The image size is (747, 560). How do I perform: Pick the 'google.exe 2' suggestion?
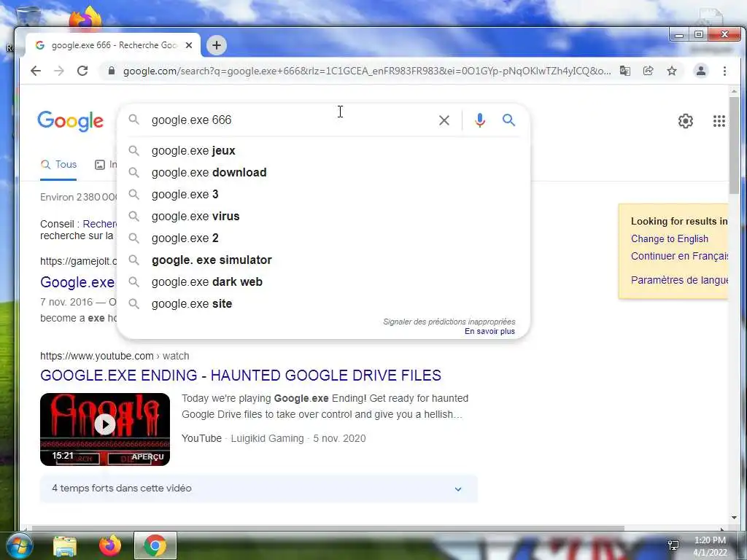point(323,238)
